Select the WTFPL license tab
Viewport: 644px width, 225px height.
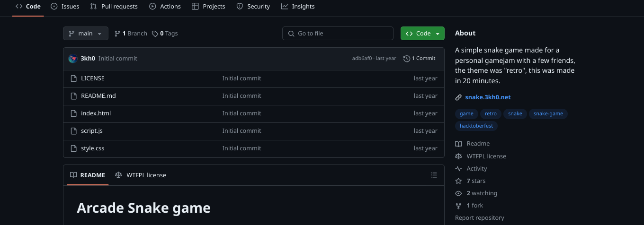point(141,175)
